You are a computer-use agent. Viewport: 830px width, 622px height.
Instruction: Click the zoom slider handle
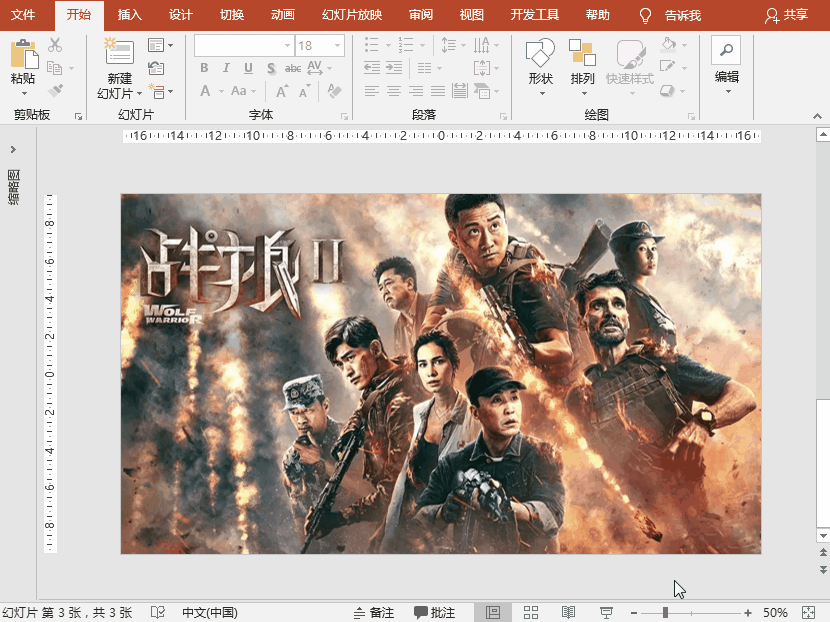(x=665, y=612)
